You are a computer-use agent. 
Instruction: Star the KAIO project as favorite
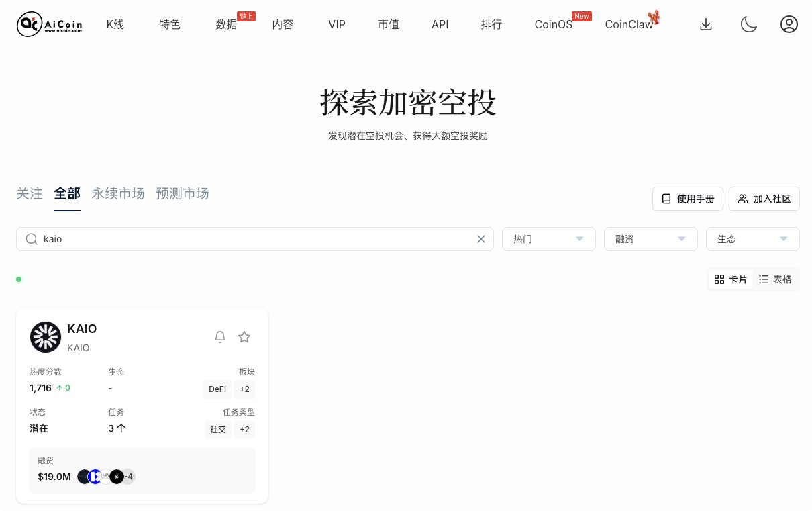tap(244, 337)
